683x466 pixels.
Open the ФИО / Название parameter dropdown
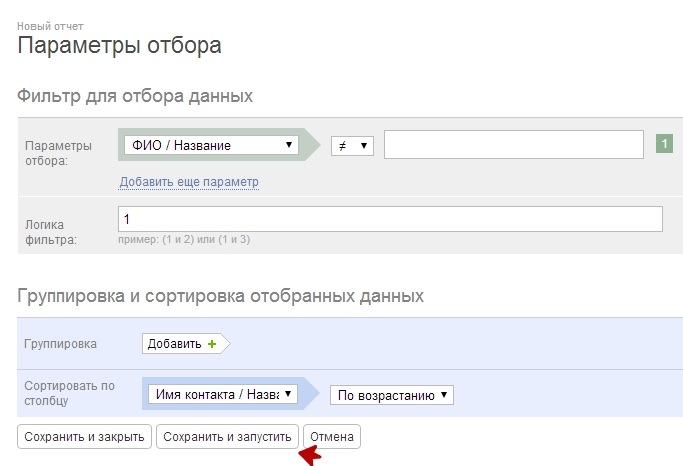point(212,145)
